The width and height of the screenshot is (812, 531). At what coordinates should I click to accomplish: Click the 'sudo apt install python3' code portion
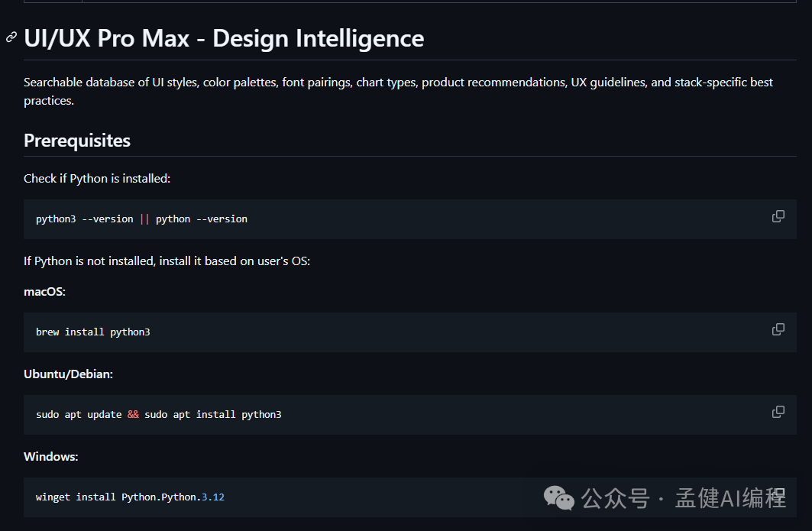pyautogui.click(x=212, y=415)
